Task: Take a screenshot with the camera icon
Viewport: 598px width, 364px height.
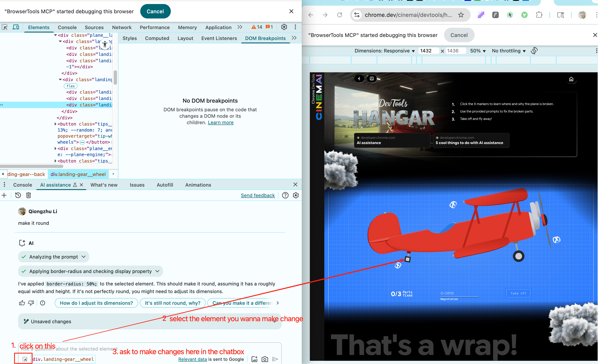Action: click(x=265, y=359)
